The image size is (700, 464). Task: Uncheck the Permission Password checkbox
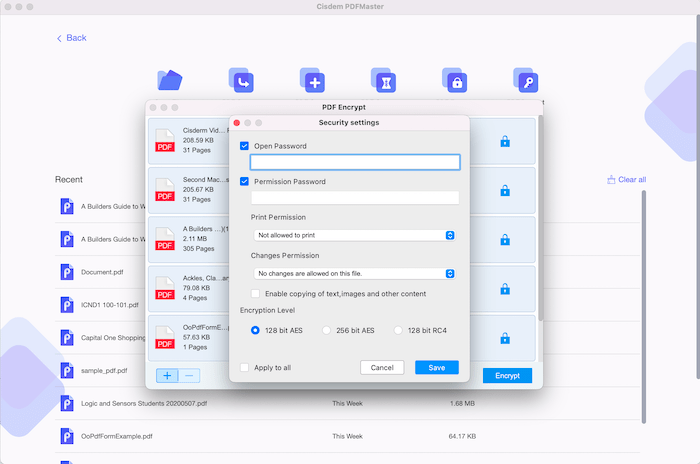(x=244, y=181)
